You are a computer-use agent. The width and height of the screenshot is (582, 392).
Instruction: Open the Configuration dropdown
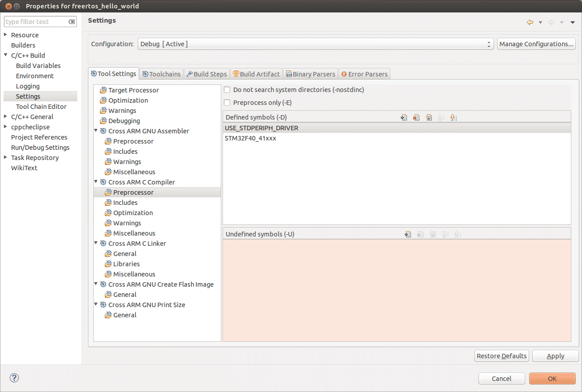tap(489, 44)
